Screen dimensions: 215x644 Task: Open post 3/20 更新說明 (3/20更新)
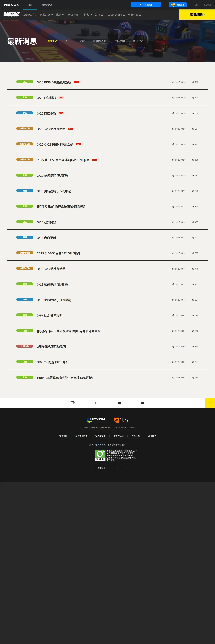[54, 191]
